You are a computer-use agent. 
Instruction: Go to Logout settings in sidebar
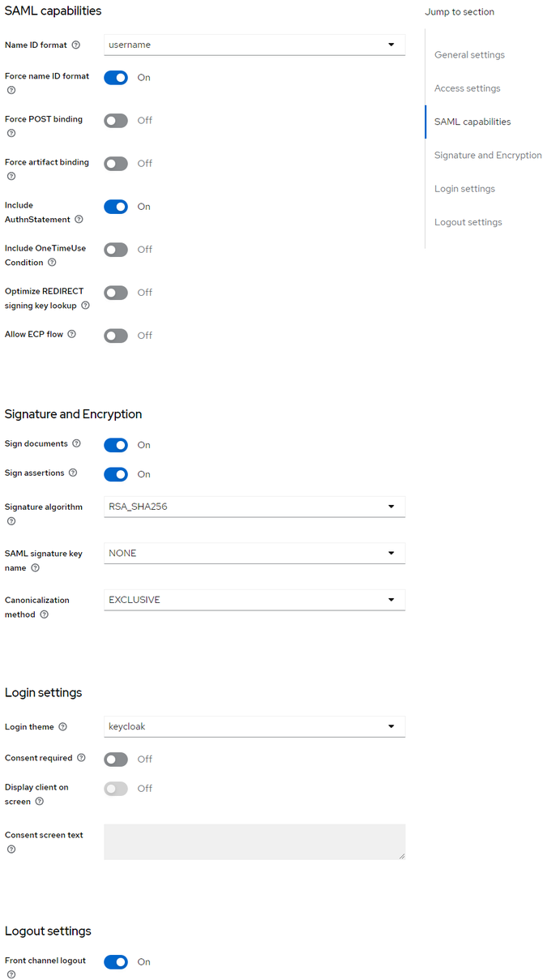pyautogui.click(x=468, y=222)
